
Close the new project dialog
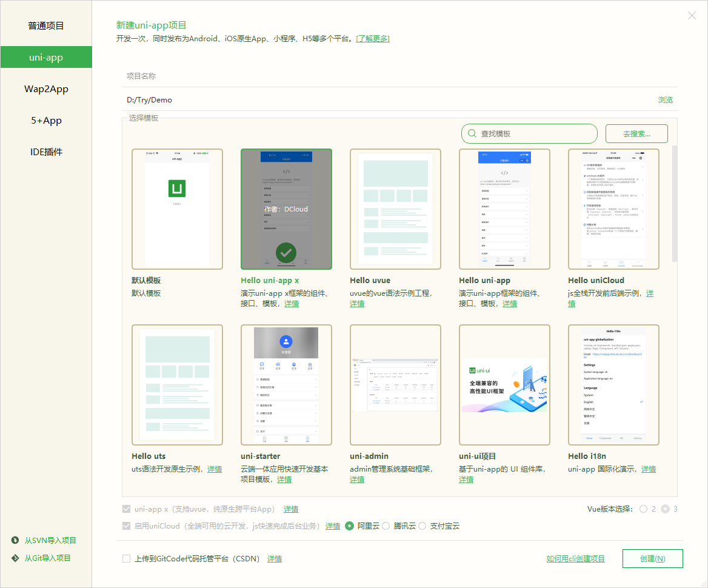692,16
